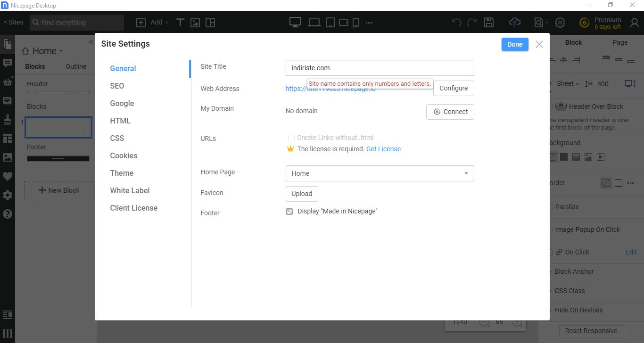This screenshot has width=644, height=343.
Task: Open Theme settings tab
Action: click(122, 173)
